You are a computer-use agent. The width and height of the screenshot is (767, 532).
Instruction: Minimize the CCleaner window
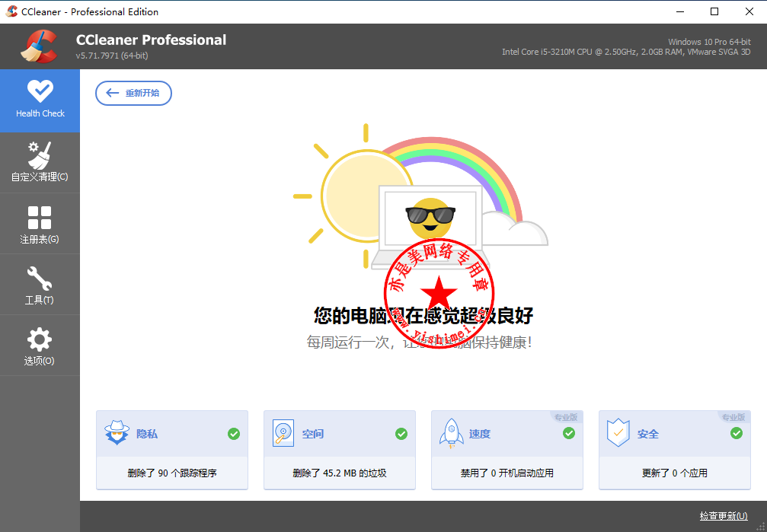pyautogui.click(x=680, y=11)
